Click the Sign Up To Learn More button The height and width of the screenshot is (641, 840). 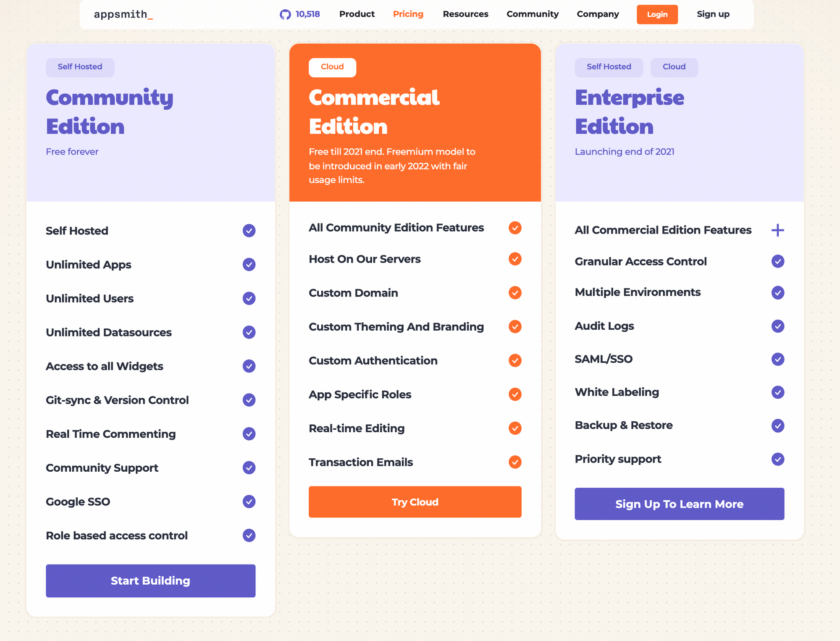(x=679, y=504)
